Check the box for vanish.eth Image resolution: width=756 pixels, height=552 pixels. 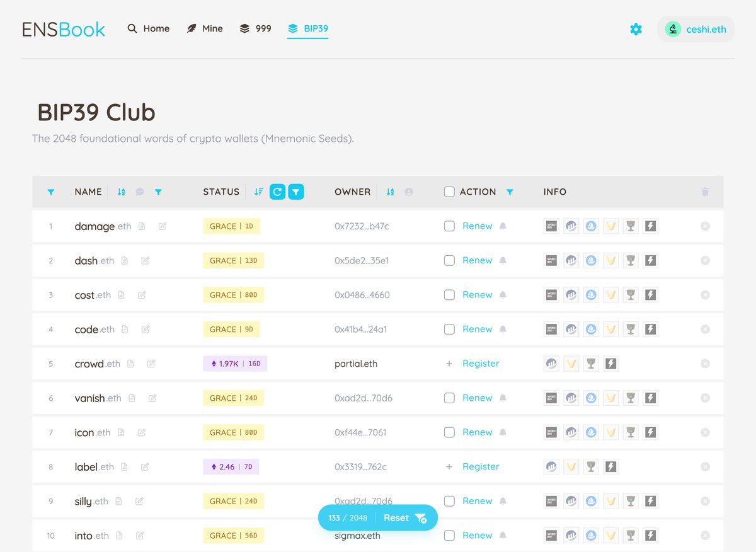coord(449,398)
